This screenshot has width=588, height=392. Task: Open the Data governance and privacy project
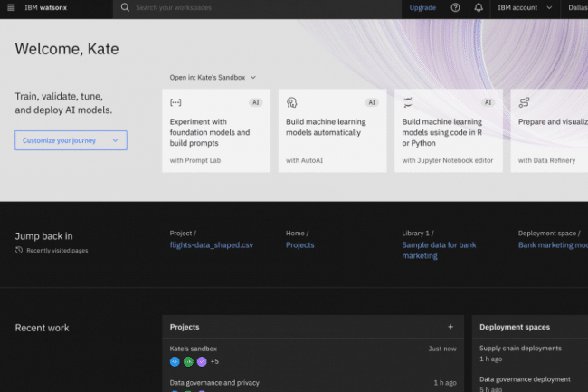click(x=214, y=383)
